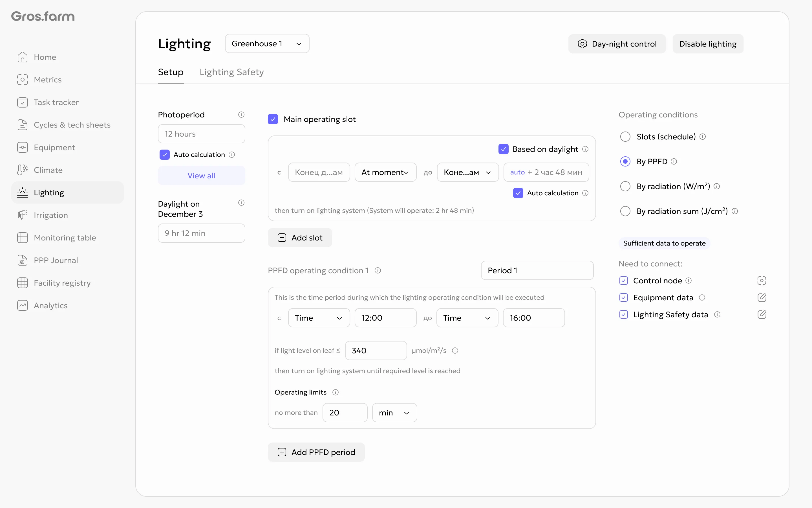Viewport: 812px width, 508px height.
Task: Toggle the Lighting Safety data checkbox
Action: pos(623,314)
